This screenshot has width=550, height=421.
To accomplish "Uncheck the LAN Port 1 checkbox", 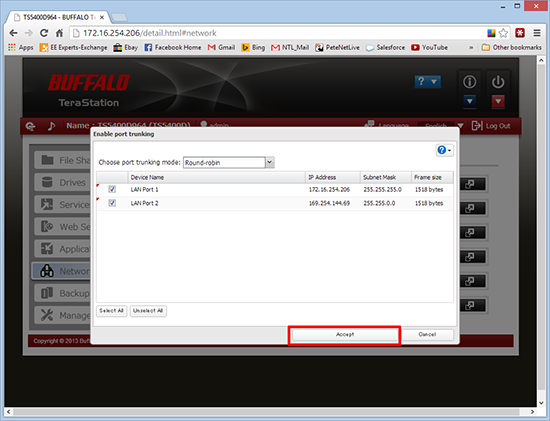I will coord(112,189).
